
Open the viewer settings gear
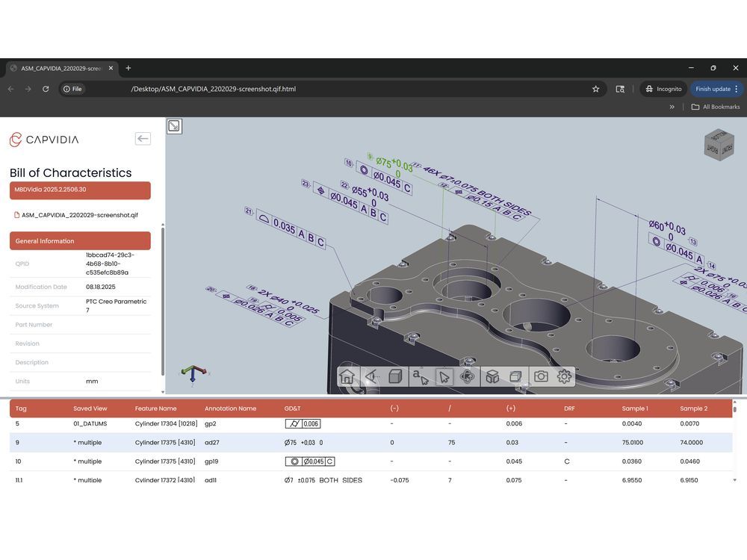[564, 377]
